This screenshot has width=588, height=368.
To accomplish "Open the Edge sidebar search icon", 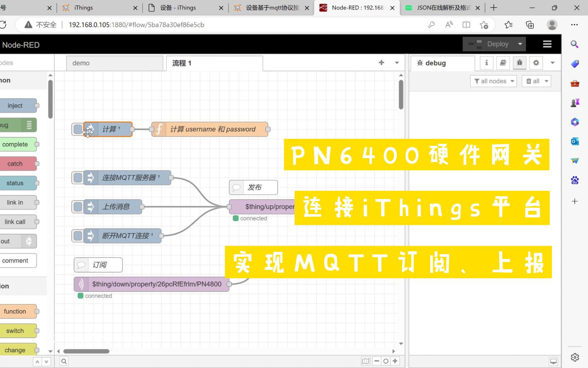I will (575, 44).
